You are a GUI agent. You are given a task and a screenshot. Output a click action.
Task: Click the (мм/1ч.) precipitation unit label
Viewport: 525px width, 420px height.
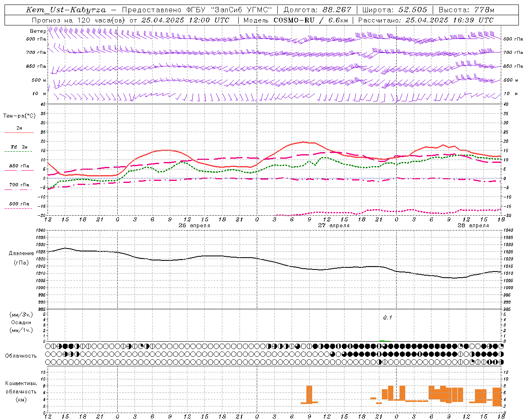click(21, 330)
